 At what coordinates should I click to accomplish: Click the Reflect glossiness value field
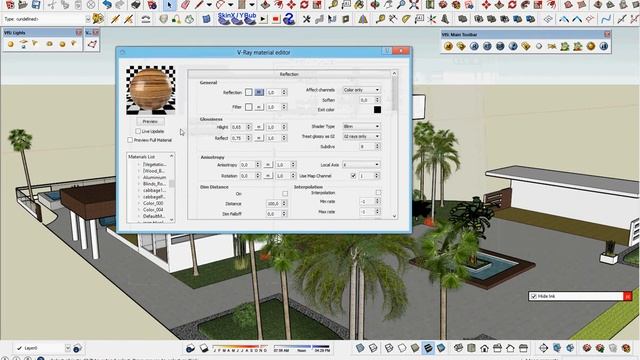[238, 138]
